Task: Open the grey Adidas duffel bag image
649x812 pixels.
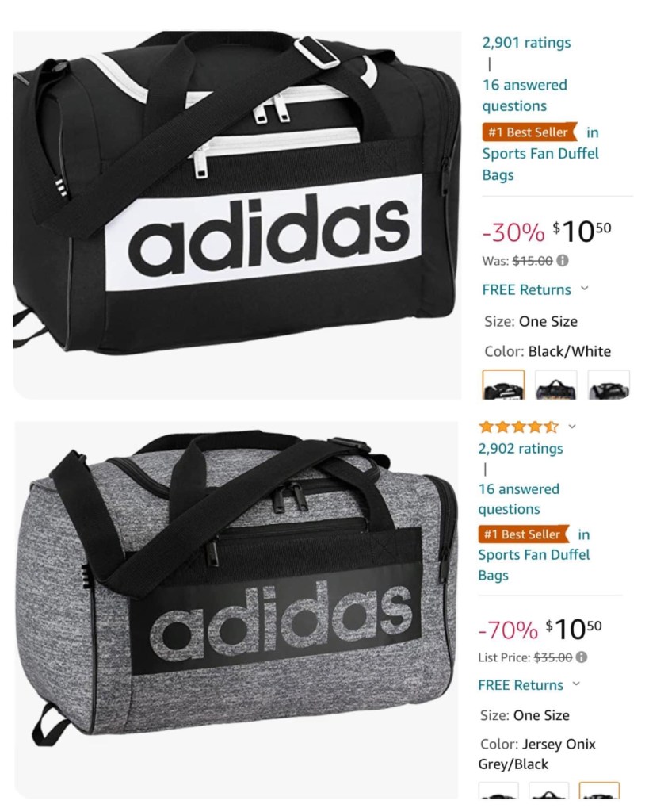Action: click(x=236, y=610)
